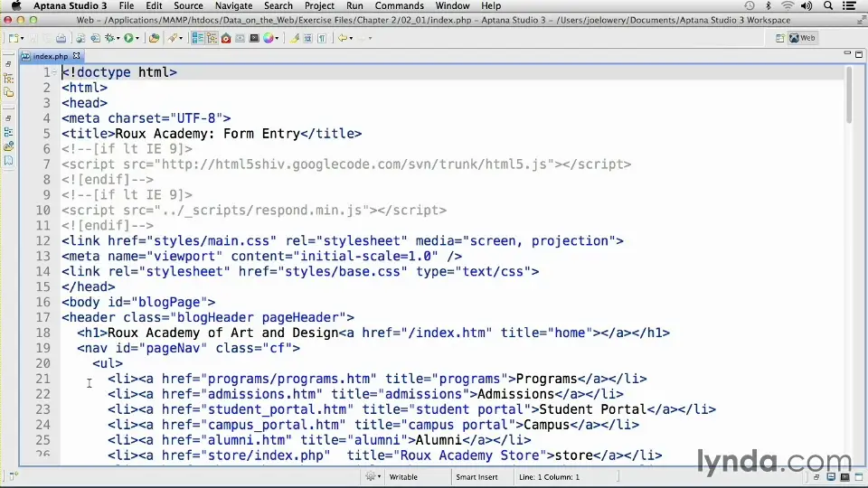
Task: Close the index.php tab
Action: [76, 56]
